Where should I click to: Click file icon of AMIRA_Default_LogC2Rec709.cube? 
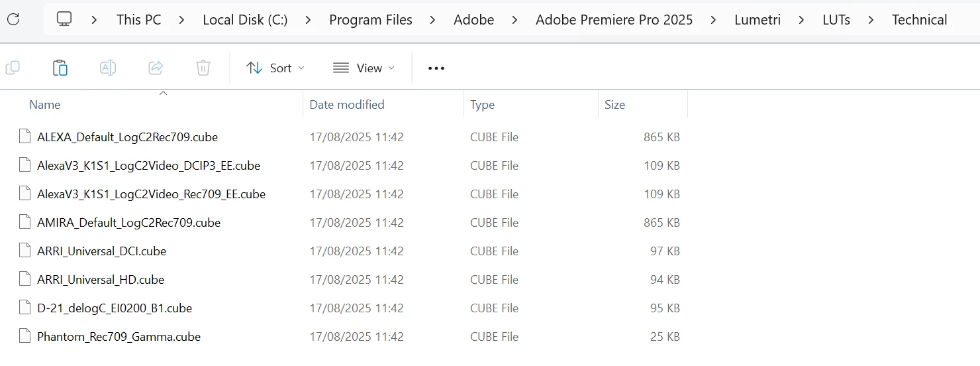click(x=25, y=223)
